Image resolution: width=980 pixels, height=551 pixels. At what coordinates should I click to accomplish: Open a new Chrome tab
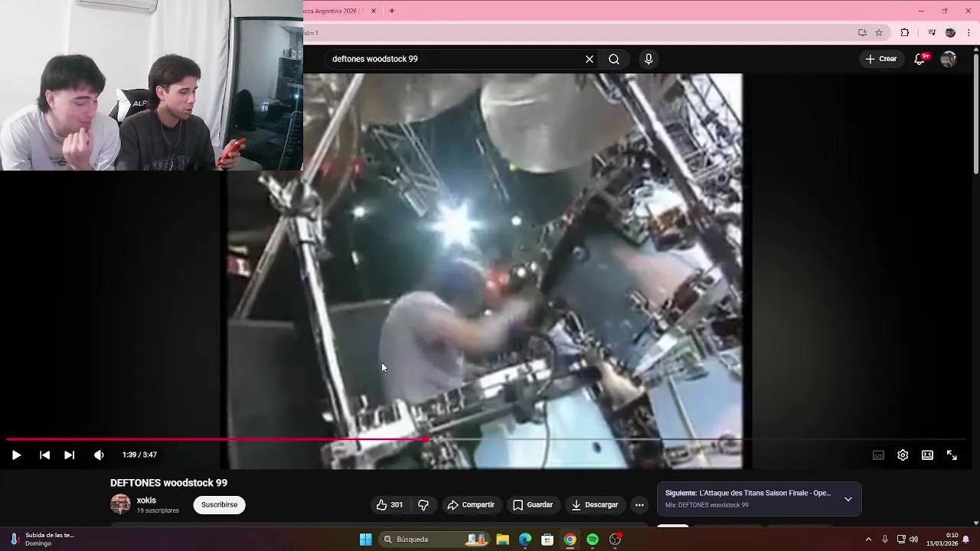pyautogui.click(x=392, y=11)
